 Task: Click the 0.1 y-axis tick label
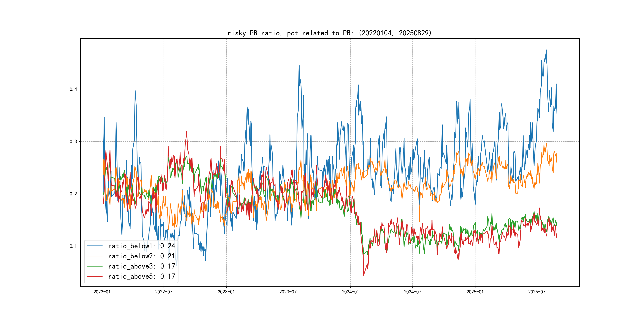[73, 246]
